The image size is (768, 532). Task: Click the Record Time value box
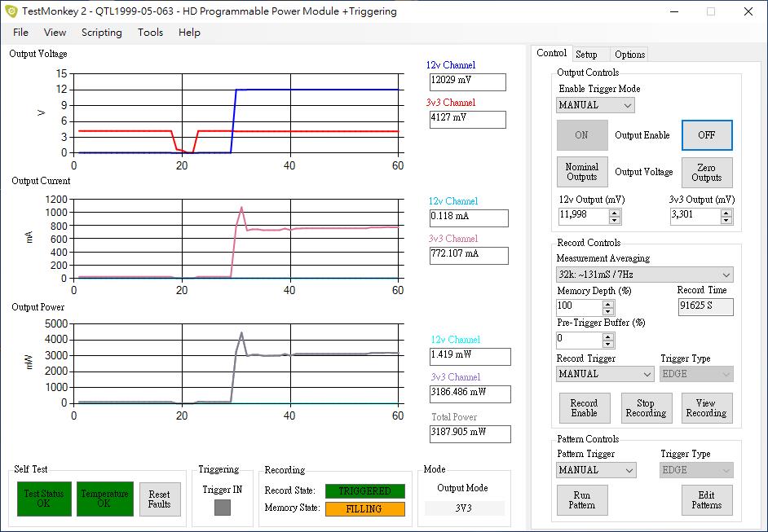(706, 306)
